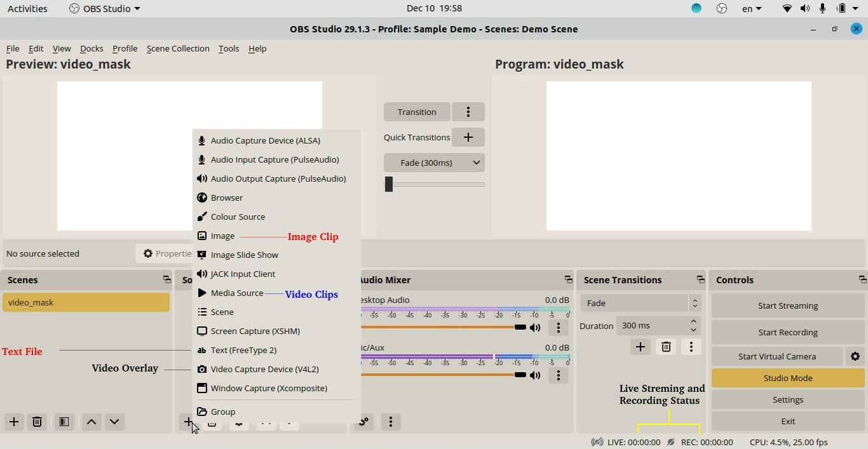Open advanced audio properties gears icon

(363, 422)
